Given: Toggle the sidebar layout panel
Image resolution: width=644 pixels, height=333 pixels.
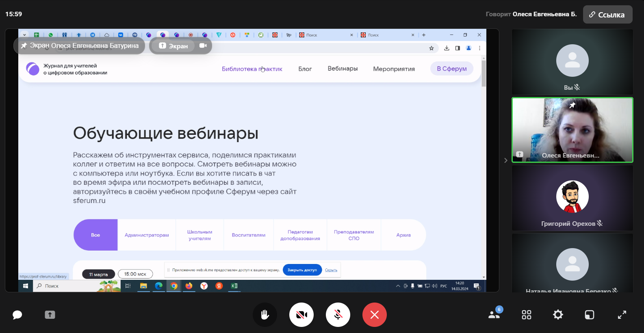Looking at the screenshot, I should click(x=590, y=315).
